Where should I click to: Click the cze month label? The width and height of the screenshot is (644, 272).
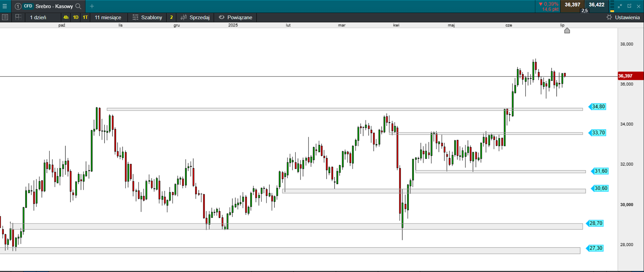click(509, 25)
